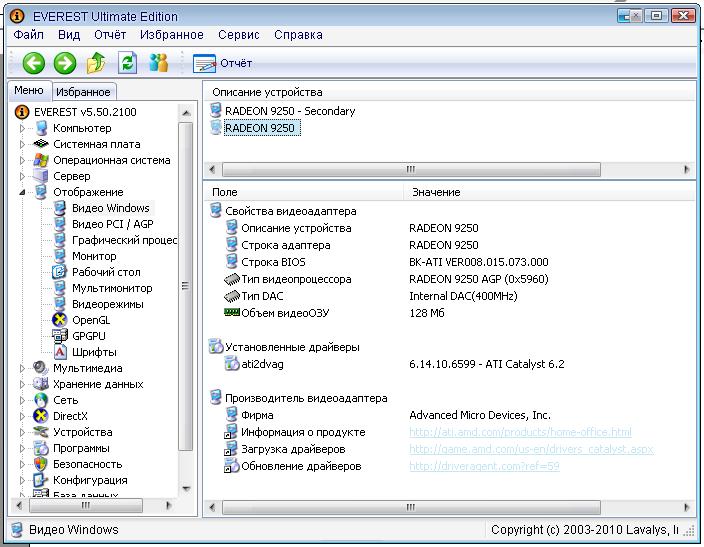The width and height of the screenshot is (704, 547).
Task: Select the ati2dvag driver row
Action: 449,364
